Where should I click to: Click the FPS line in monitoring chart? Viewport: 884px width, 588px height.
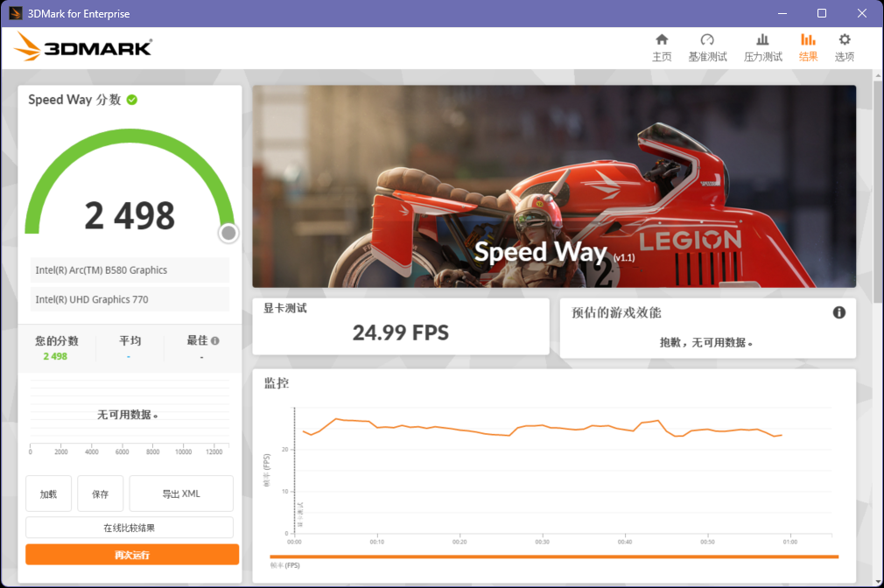point(541,425)
